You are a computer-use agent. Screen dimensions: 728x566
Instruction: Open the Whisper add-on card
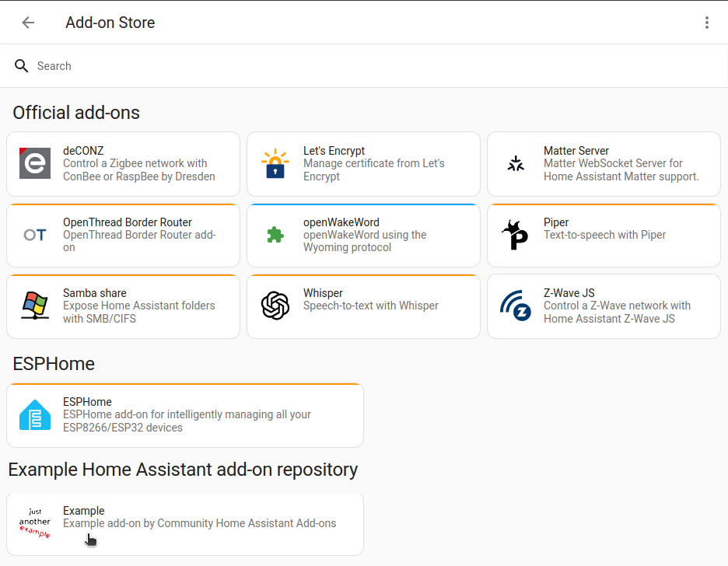point(363,306)
